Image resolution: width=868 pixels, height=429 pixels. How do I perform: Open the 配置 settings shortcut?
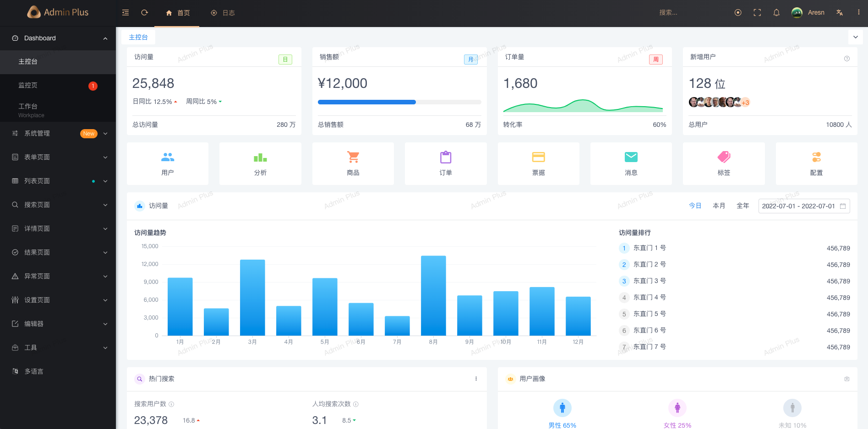click(x=817, y=164)
